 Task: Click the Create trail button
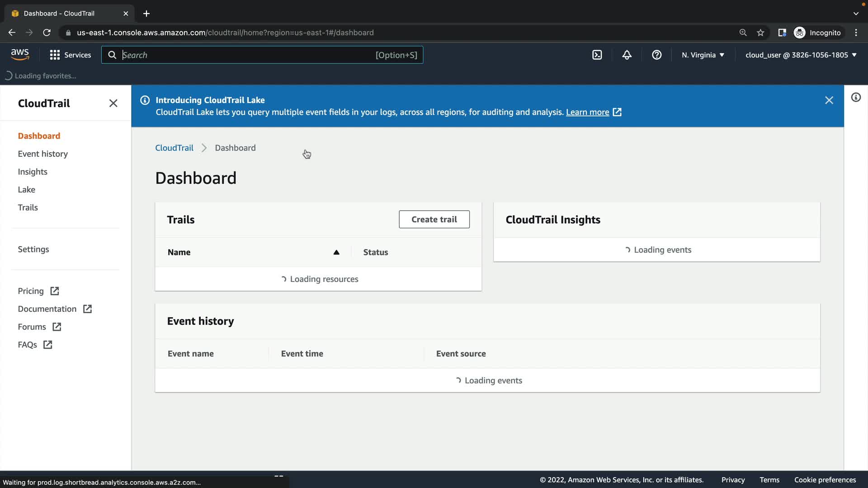pyautogui.click(x=434, y=220)
